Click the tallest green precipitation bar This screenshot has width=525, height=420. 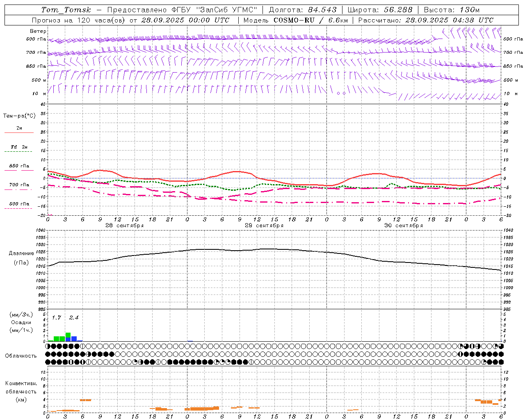pos(68,337)
